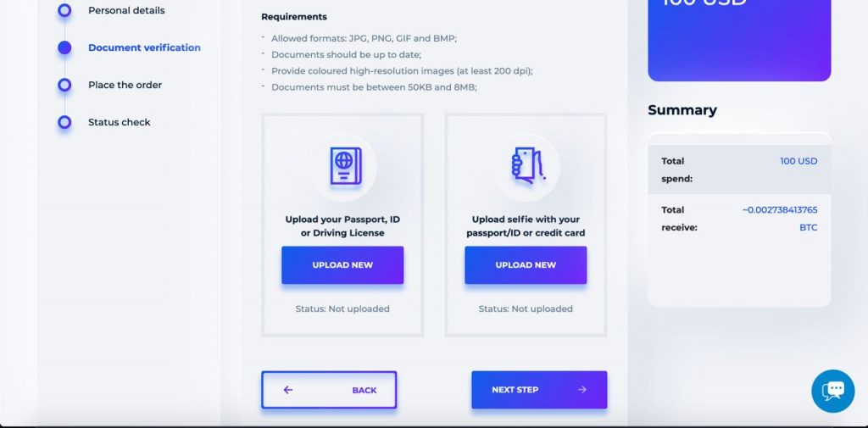Screen dimensions: 868x428
Task: Go to Personal details step
Action: pyautogui.click(x=126, y=10)
